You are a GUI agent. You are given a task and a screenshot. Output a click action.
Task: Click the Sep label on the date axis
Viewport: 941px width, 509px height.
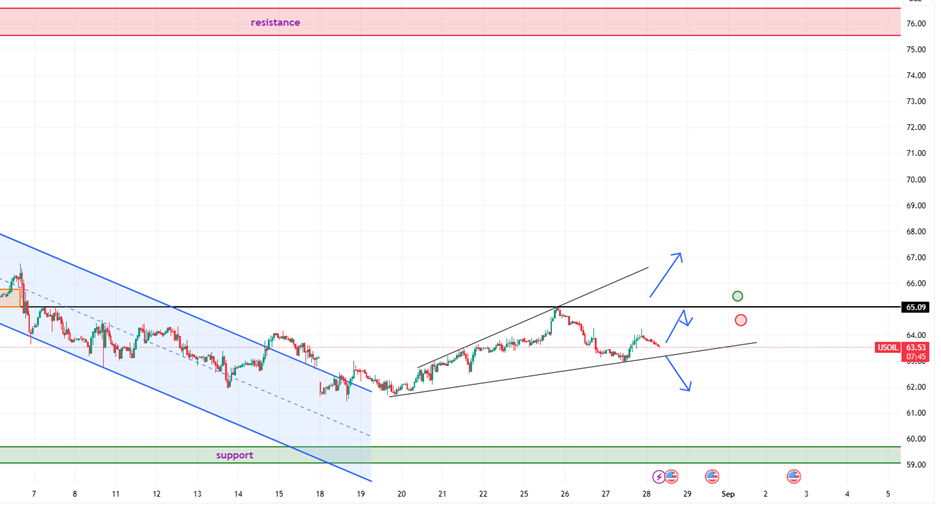tap(728, 494)
